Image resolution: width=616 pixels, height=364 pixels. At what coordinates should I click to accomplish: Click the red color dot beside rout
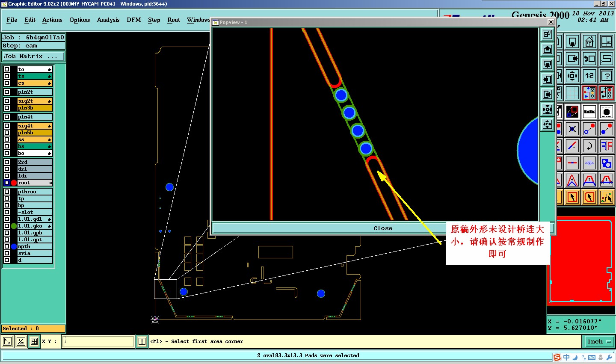[x=14, y=183]
